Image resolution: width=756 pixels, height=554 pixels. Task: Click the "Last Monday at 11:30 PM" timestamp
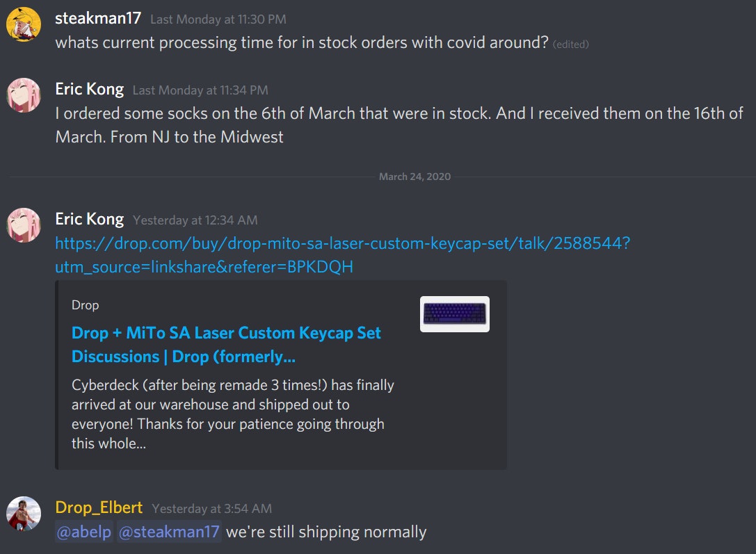[x=218, y=19]
